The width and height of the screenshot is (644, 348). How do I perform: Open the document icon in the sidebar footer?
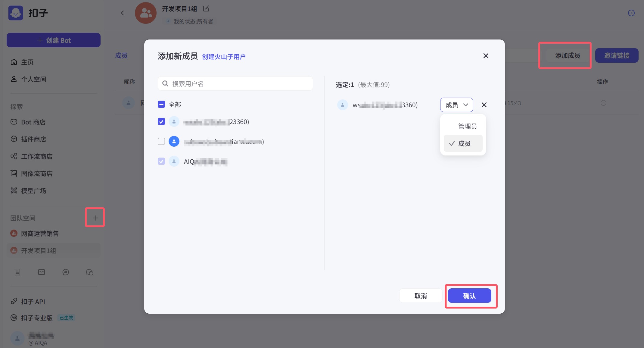click(17, 272)
